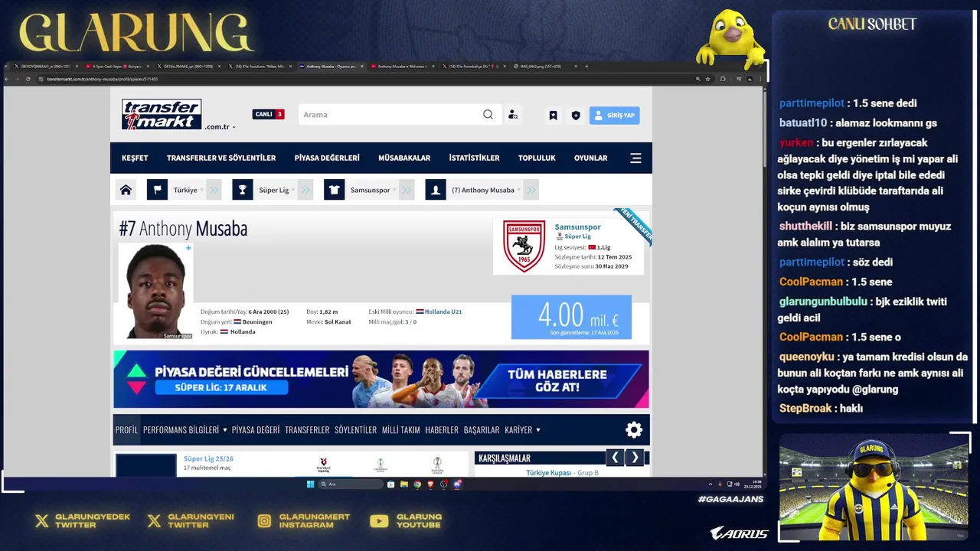Viewport: 980px width, 551px height.
Task: Click the transfermarkt.com.tr address bar
Action: coord(367,79)
